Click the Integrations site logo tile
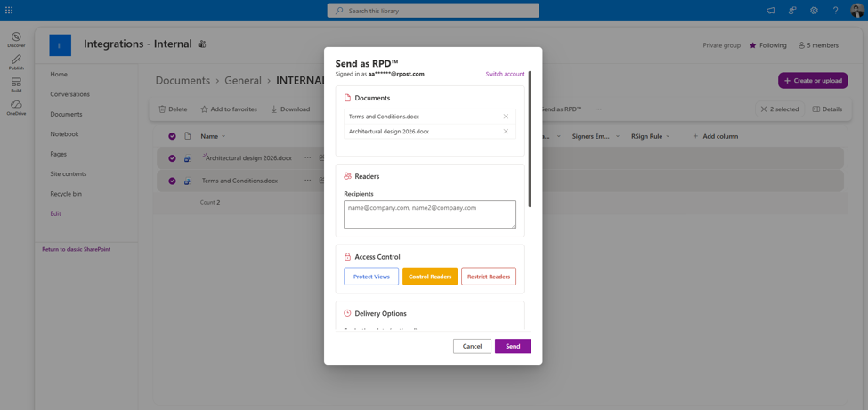The width and height of the screenshot is (868, 410). (x=60, y=45)
